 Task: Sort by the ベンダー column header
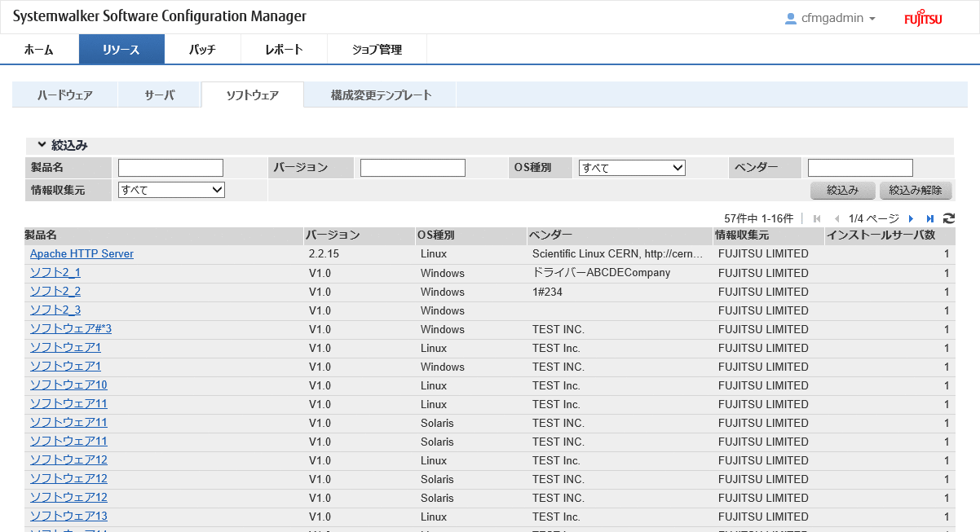(x=620, y=235)
